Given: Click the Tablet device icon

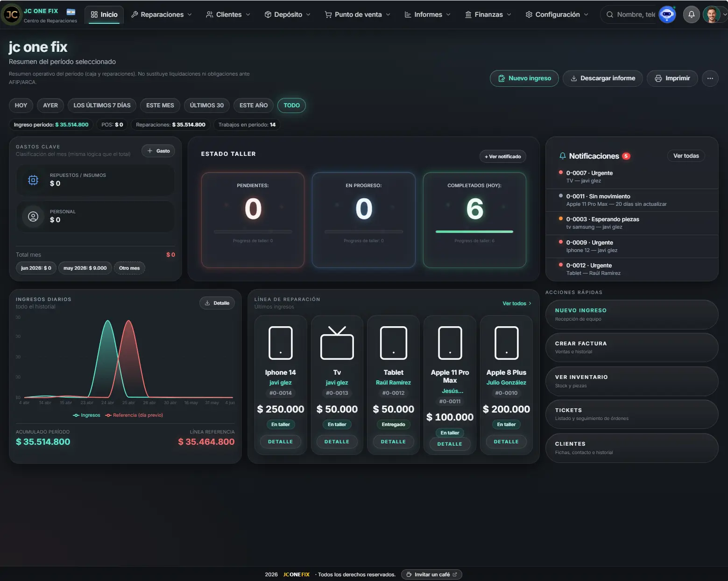Looking at the screenshot, I should 394,343.
